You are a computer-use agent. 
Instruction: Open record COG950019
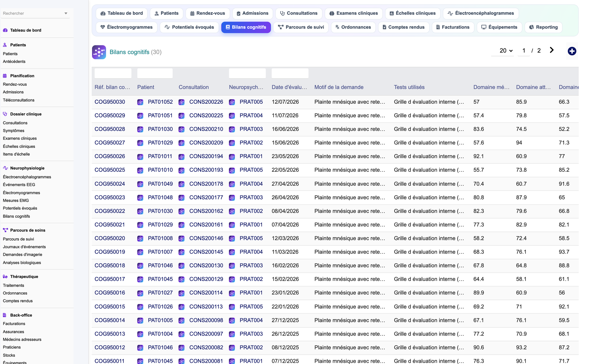[110, 252]
